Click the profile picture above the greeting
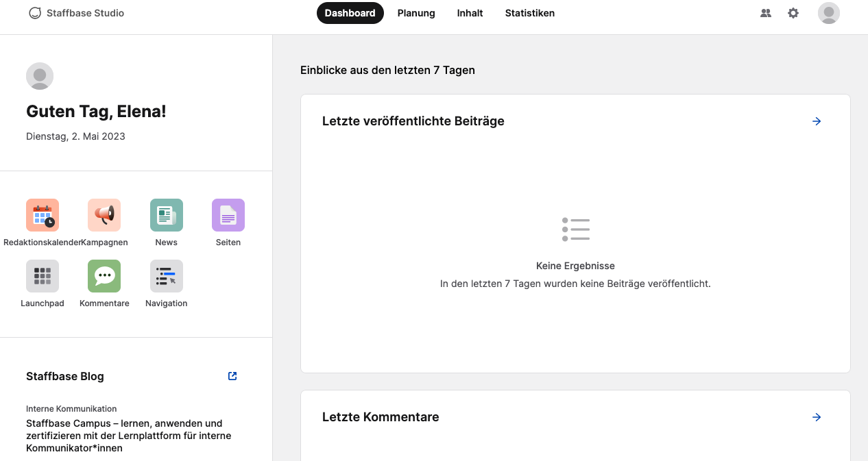 (x=40, y=76)
